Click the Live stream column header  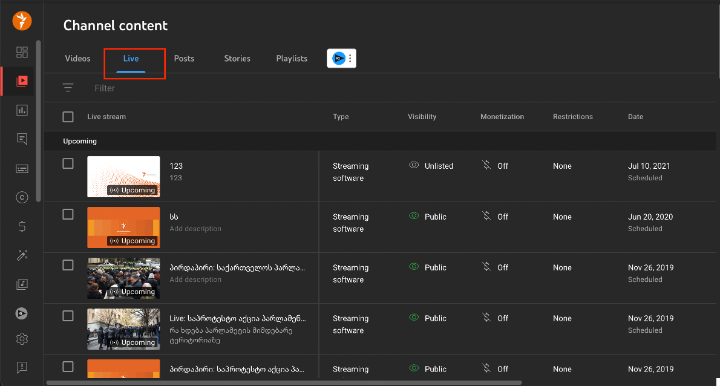click(107, 117)
